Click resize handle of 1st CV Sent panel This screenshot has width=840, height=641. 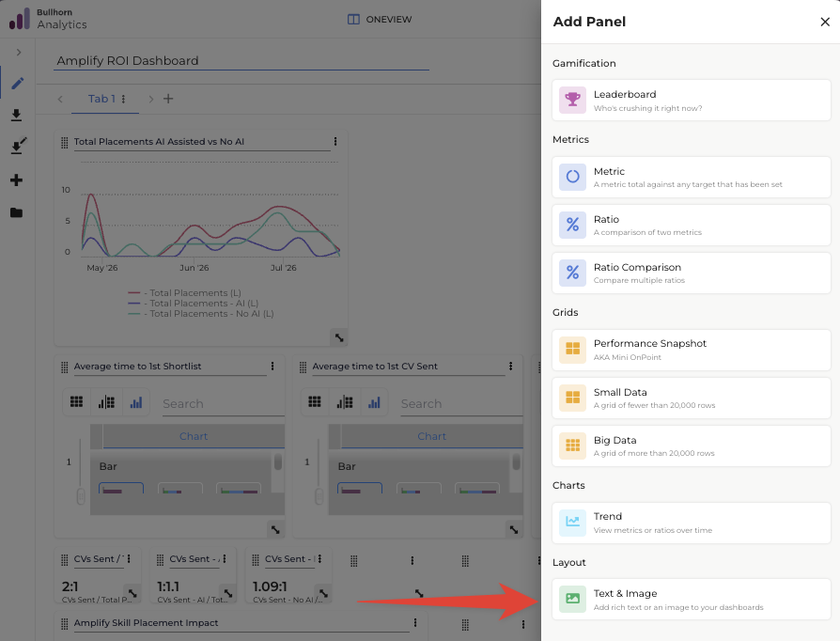pyautogui.click(x=514, y=529)
